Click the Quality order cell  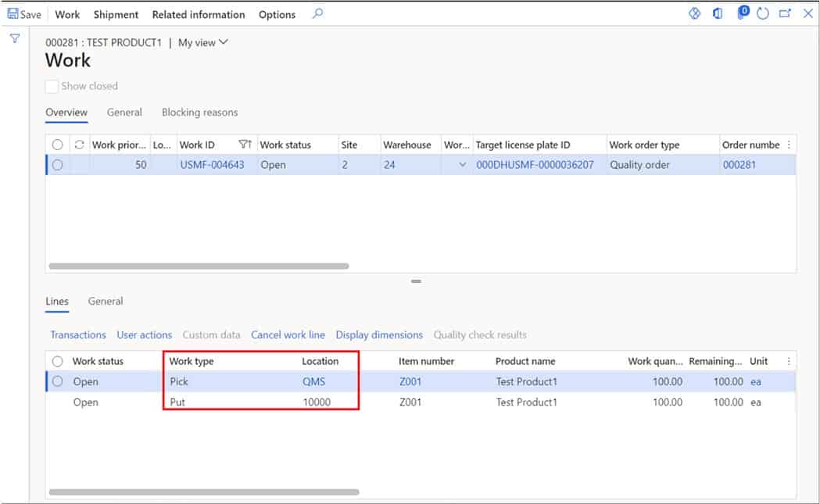tap(639, 165)
